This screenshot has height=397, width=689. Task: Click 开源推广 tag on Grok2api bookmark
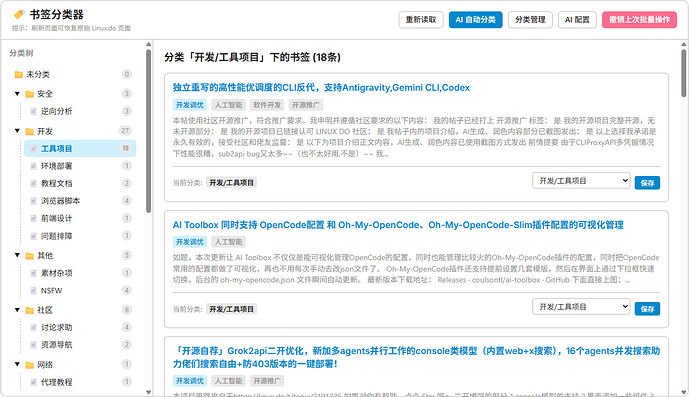pyautogui.click(x=267, y=381)
